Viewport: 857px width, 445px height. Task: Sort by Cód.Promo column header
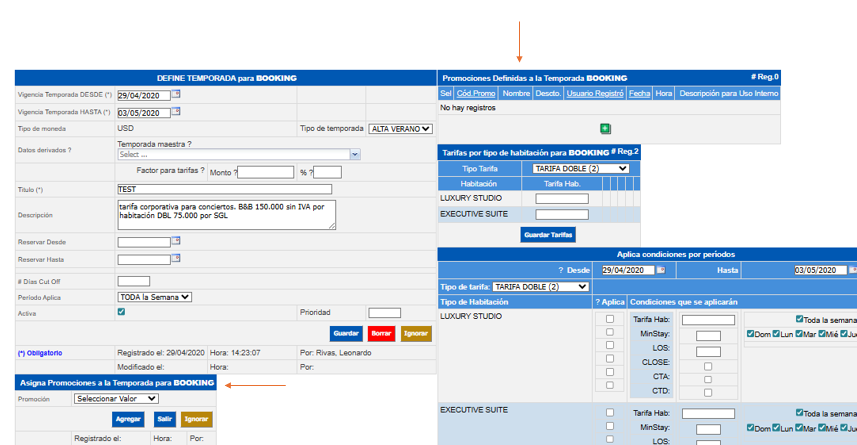pyautogui.click(x=477, y=93)
